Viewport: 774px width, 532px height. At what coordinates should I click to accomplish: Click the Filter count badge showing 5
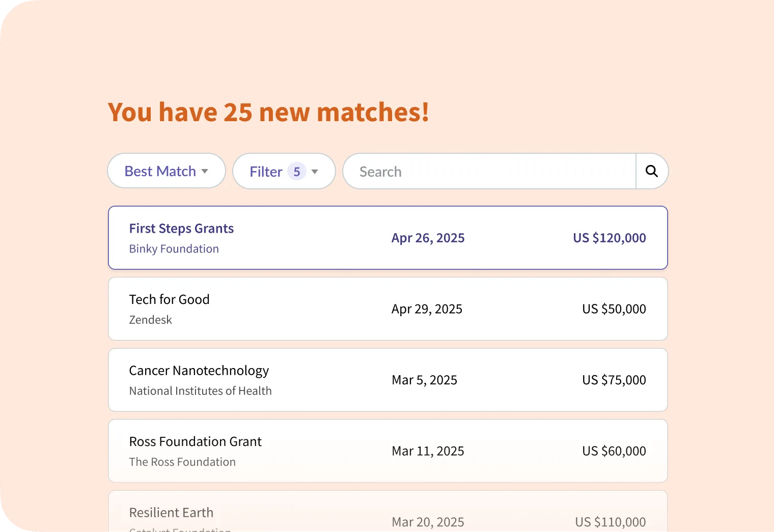click(x=297, y=172)
